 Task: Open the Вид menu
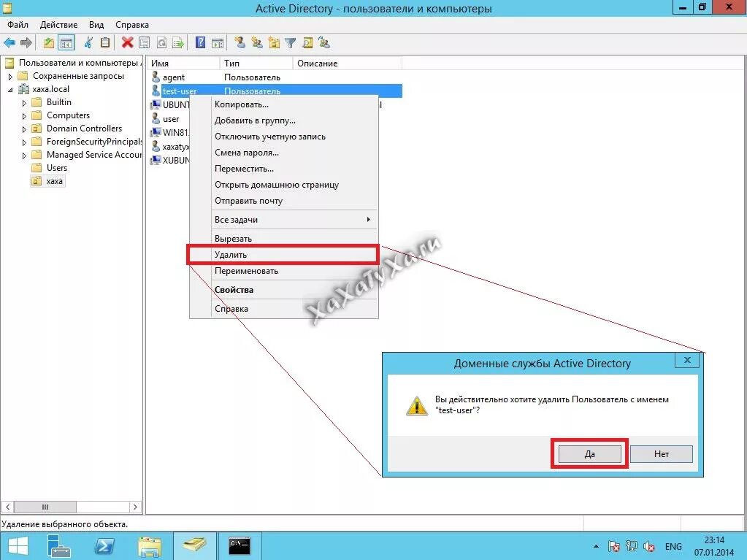click(96, 25)
